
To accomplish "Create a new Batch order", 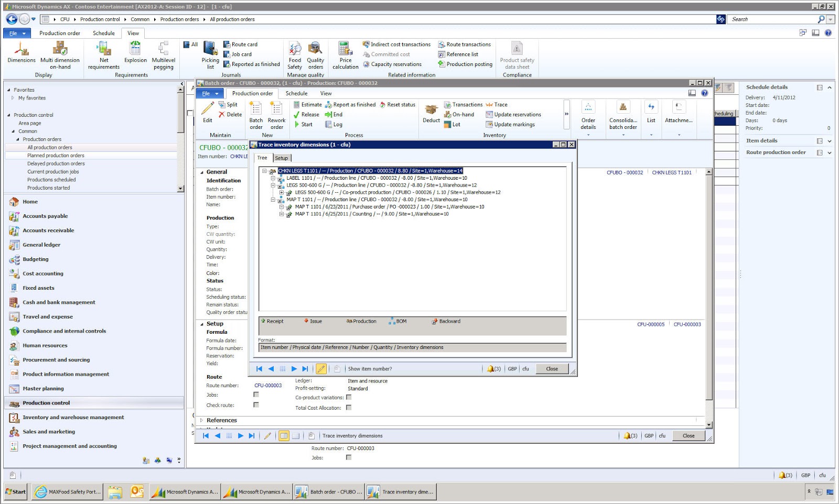I will (256, 115).
